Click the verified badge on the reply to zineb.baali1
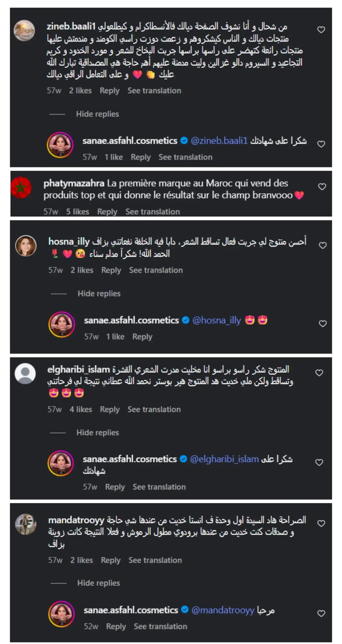 [184, 141]
